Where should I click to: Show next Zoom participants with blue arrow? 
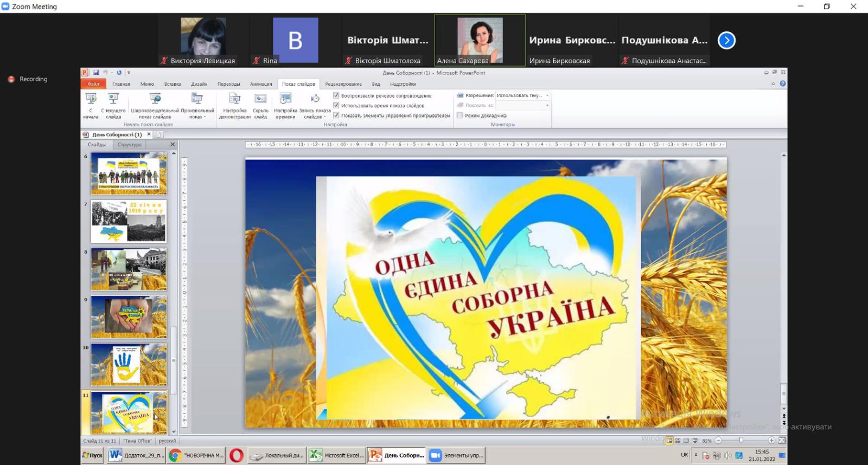(x=726, y=41)
